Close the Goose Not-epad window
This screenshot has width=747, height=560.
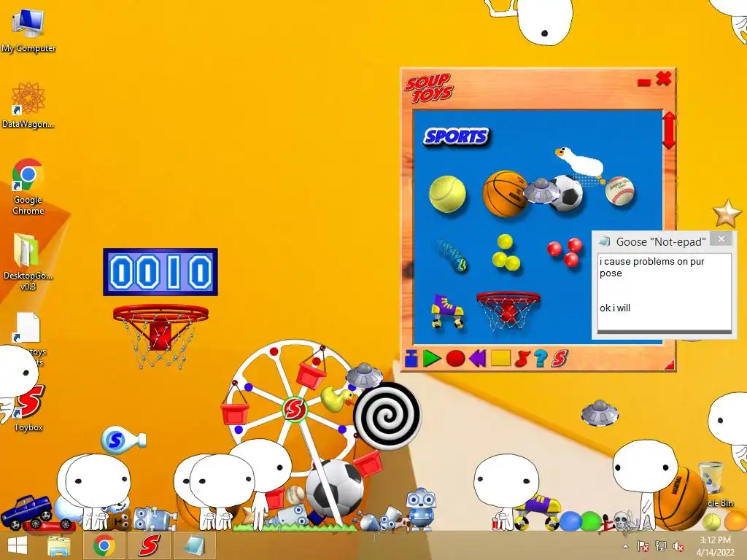click(721, 239)
